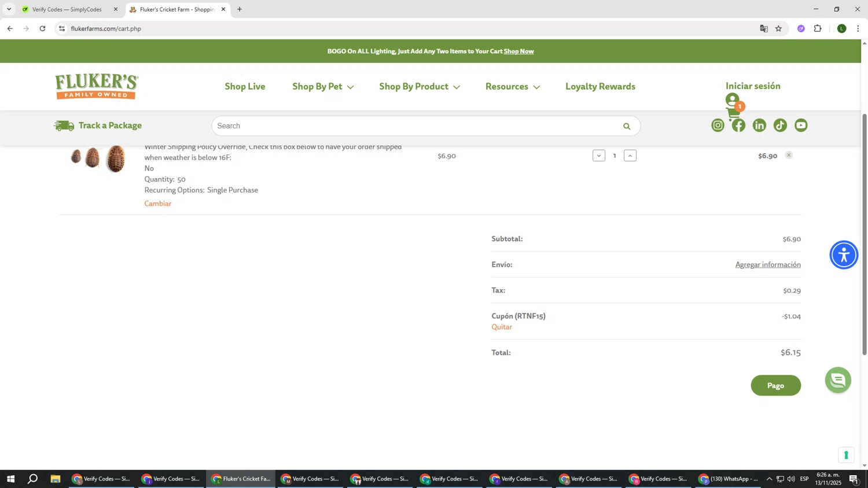This screenshot has width=868, height=488.
Task: Go back to previous page
Action: point(10,28)
